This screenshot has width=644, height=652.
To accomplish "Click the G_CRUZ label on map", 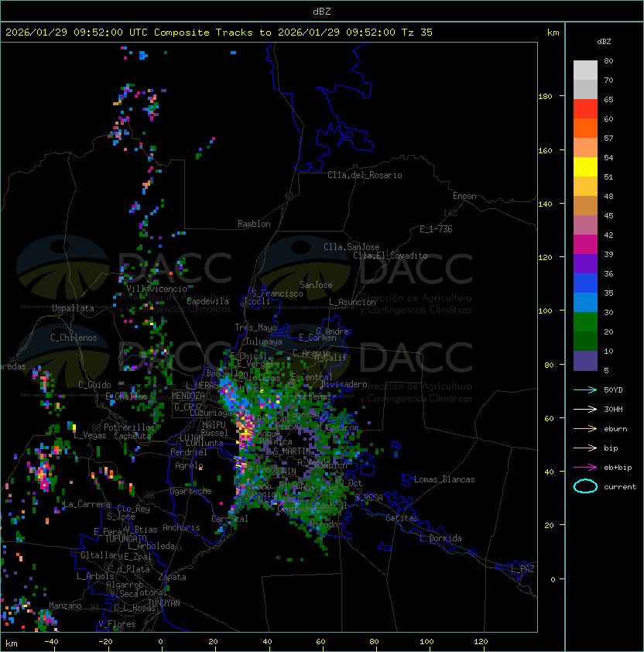I will [188, 407].
